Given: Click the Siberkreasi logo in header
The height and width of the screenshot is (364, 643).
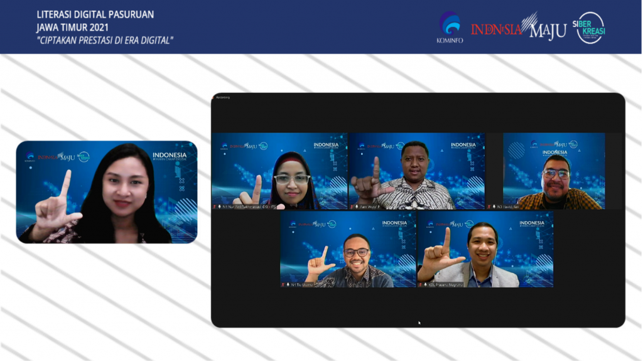Looking at the screenshot, I should [x=591, y=28].
